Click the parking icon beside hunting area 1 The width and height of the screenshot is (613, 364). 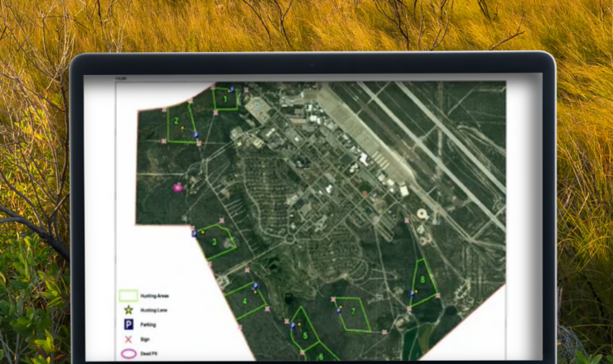232,89
